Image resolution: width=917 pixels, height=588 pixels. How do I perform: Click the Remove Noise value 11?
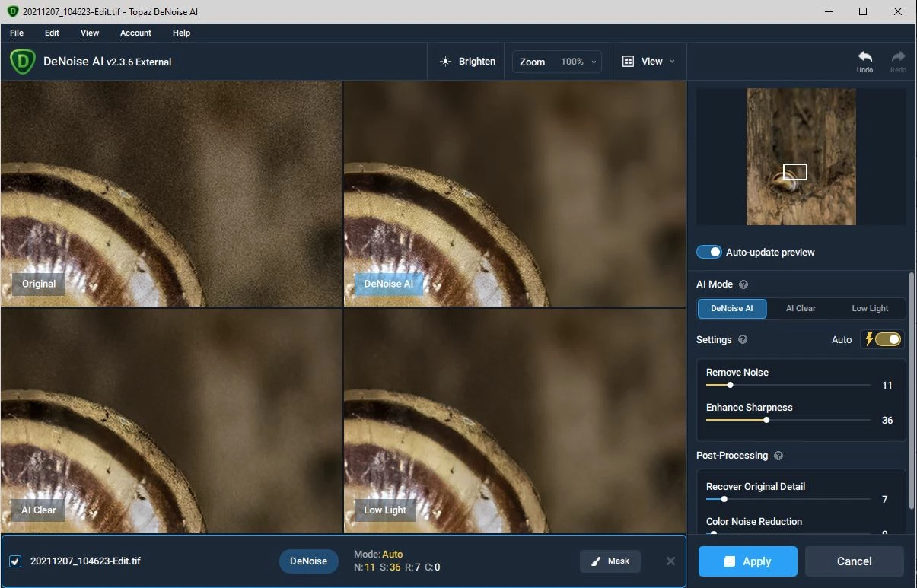point(887,386)
